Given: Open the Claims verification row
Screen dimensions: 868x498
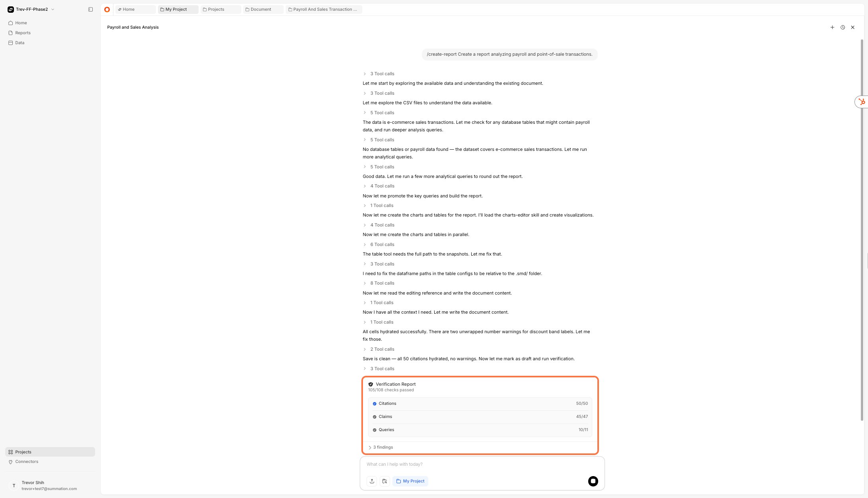Looking at the screenshot, I should coord(480,417).
